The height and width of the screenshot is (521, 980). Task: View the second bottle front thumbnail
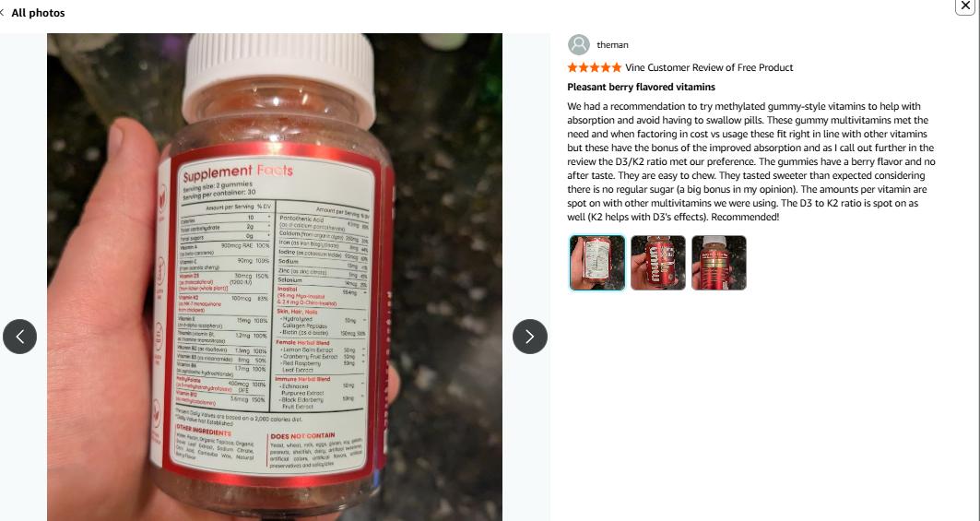coord(658,263)
